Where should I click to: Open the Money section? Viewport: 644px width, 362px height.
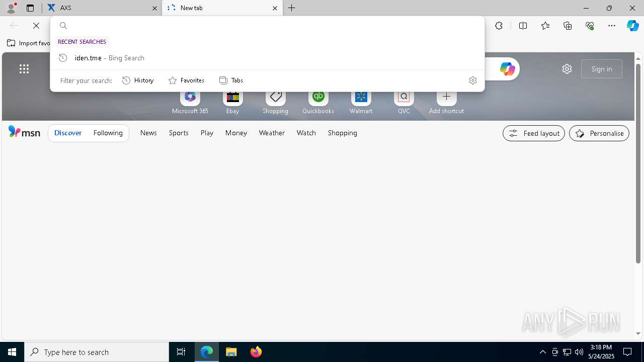point(236,133)
